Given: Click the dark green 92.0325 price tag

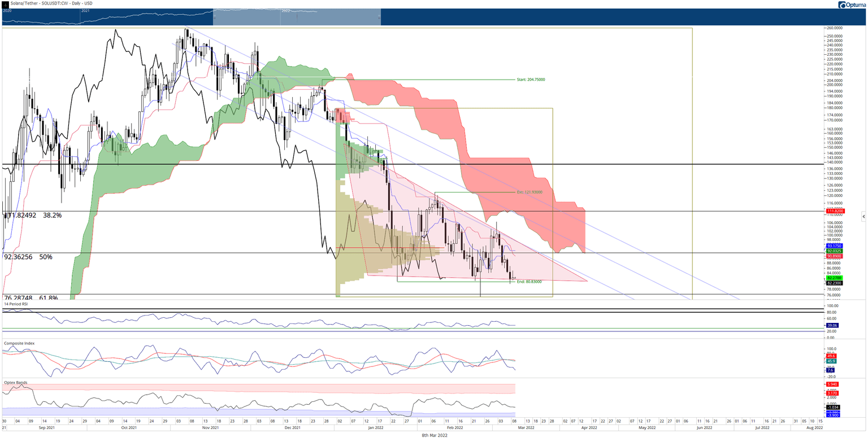Looking at the screenshot, I should 834,251.
